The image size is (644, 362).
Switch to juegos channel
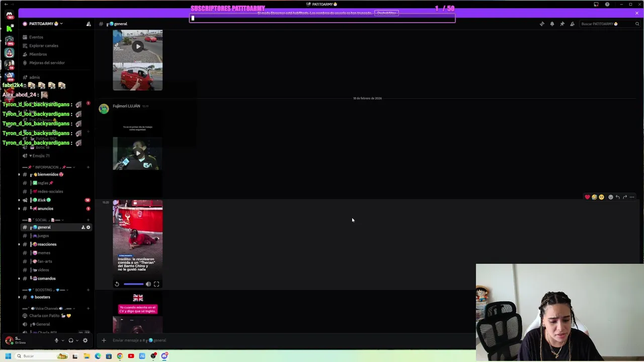pos(56,236)
